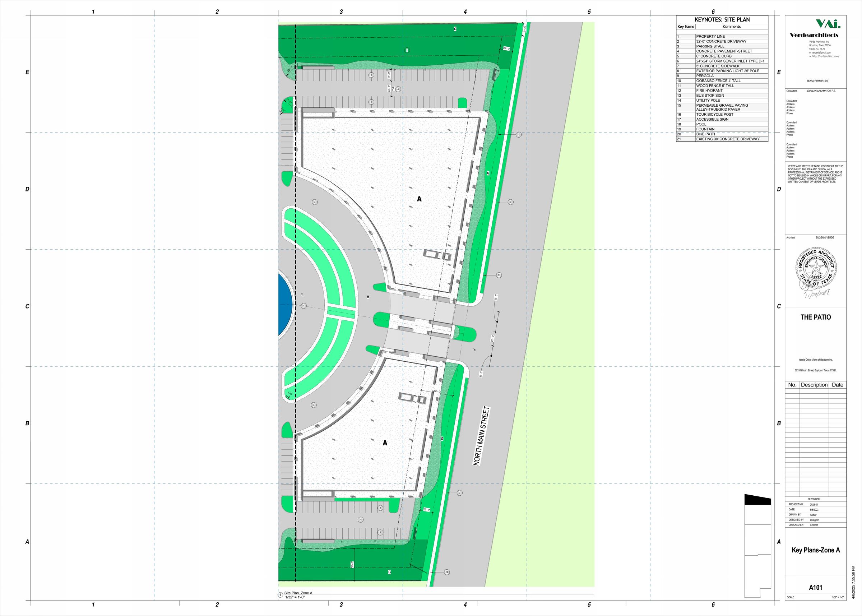Click keynote bubble 14 near the utility pole

(x=447, y=572)
